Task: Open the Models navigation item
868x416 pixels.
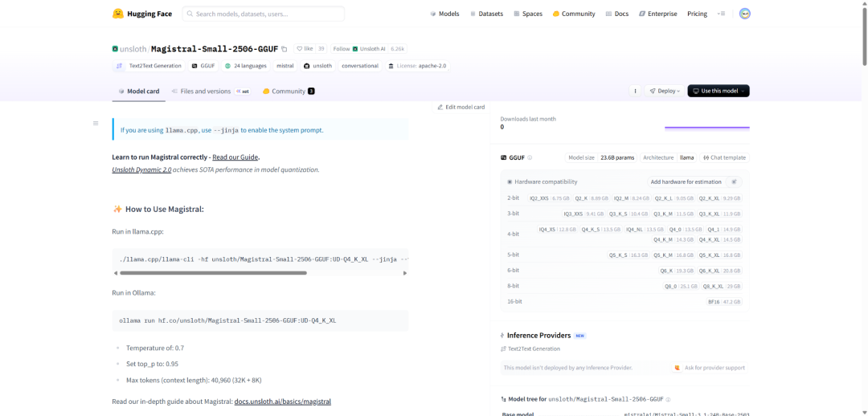Action: tap(444, 14)
